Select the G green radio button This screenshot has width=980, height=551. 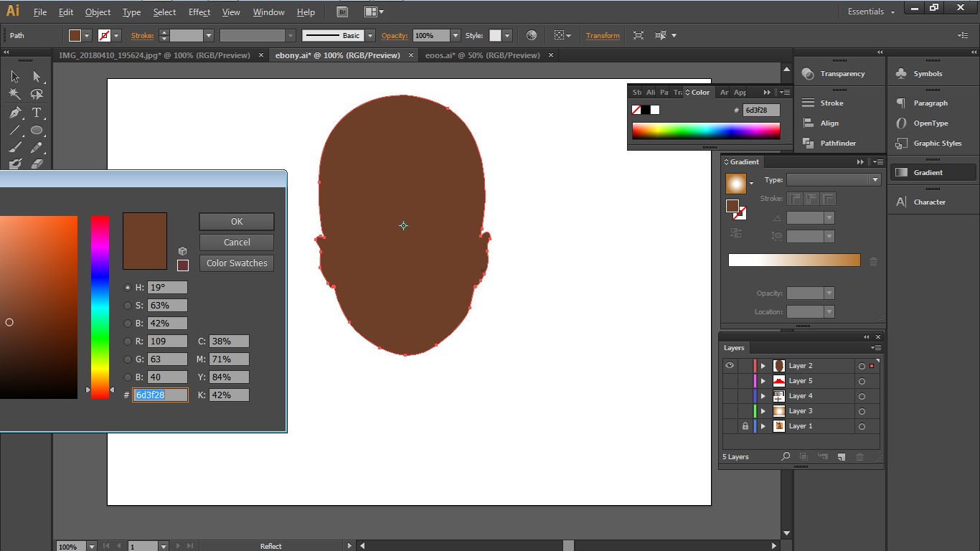point(128,359)
